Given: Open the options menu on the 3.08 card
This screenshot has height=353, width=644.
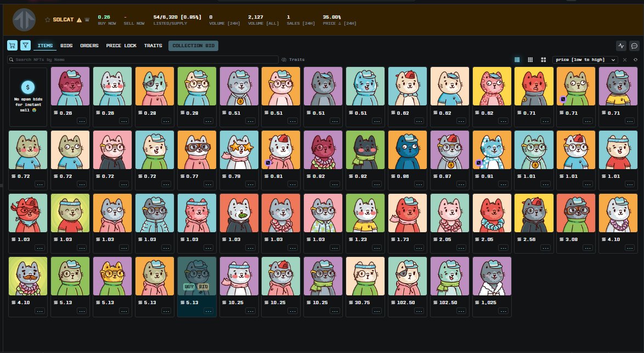Looking at the screenshot, I should coord(587,248).
